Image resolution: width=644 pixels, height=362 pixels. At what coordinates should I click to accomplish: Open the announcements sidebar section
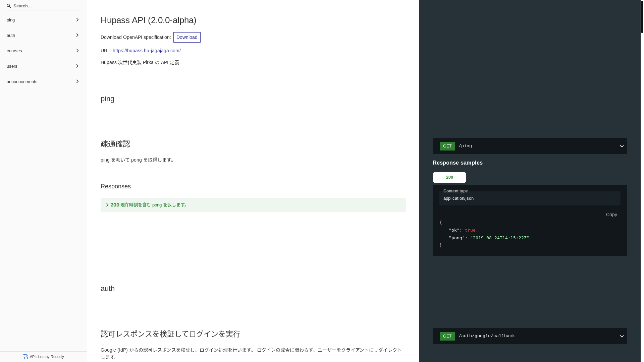[44, 82]
